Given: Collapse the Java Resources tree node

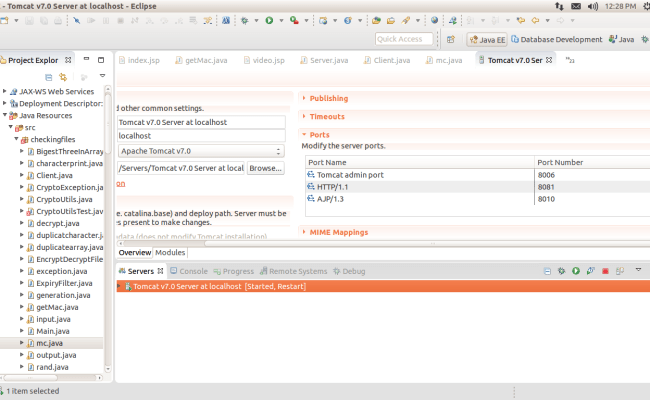Looking at the screenshot, I should 5,115.
